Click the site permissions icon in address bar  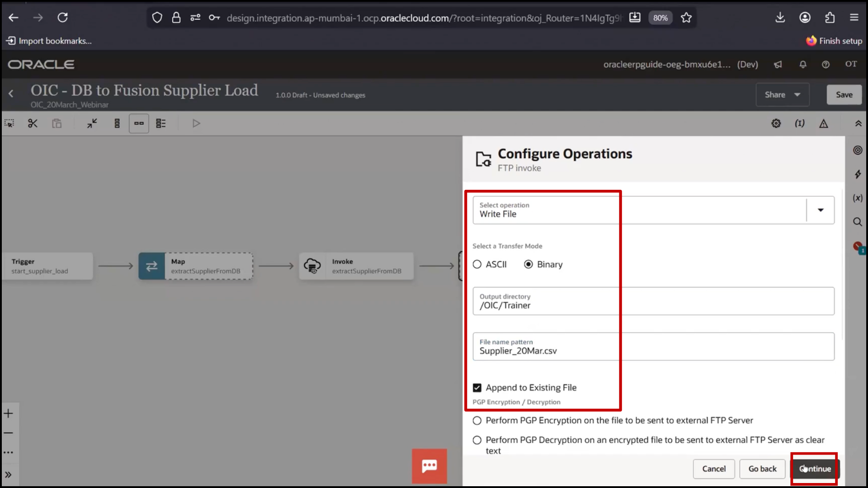pyautogui.click(x=195, y=18)
